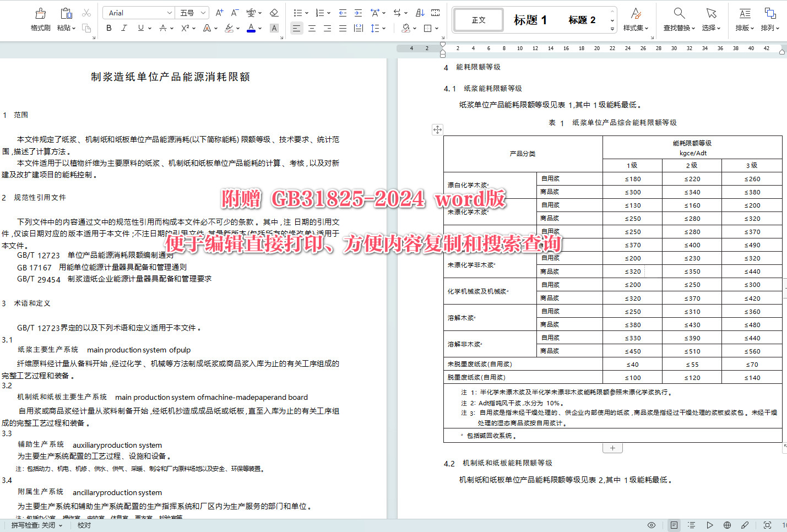This screenshot has height=532, width=787.
Task: Clear formatting with the eraser icon
Action: 274,12
